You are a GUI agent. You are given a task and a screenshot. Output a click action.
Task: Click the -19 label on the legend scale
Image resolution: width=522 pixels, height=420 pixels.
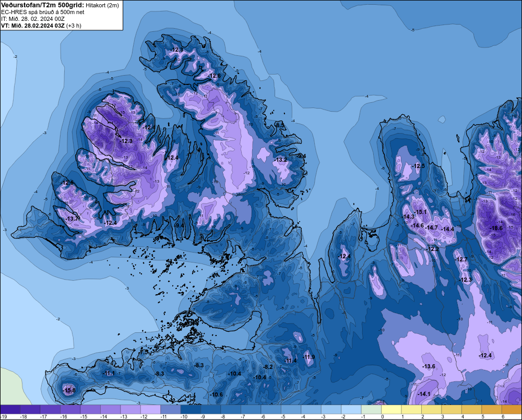click(3, 417)
